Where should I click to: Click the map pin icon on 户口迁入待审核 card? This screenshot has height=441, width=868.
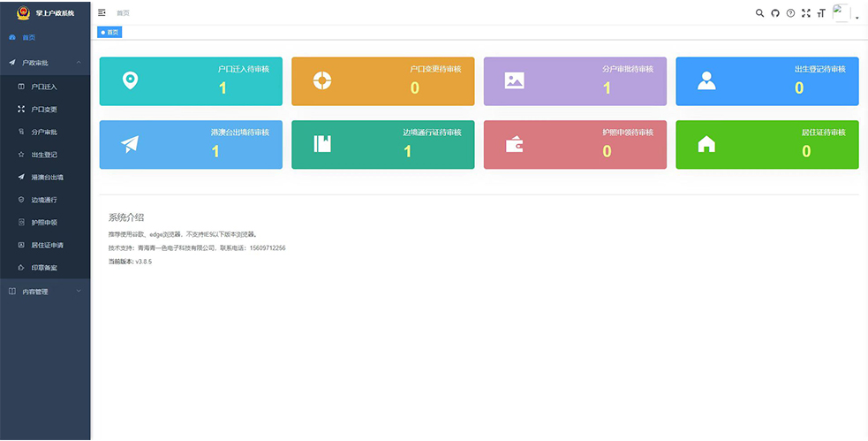point(130,80)
